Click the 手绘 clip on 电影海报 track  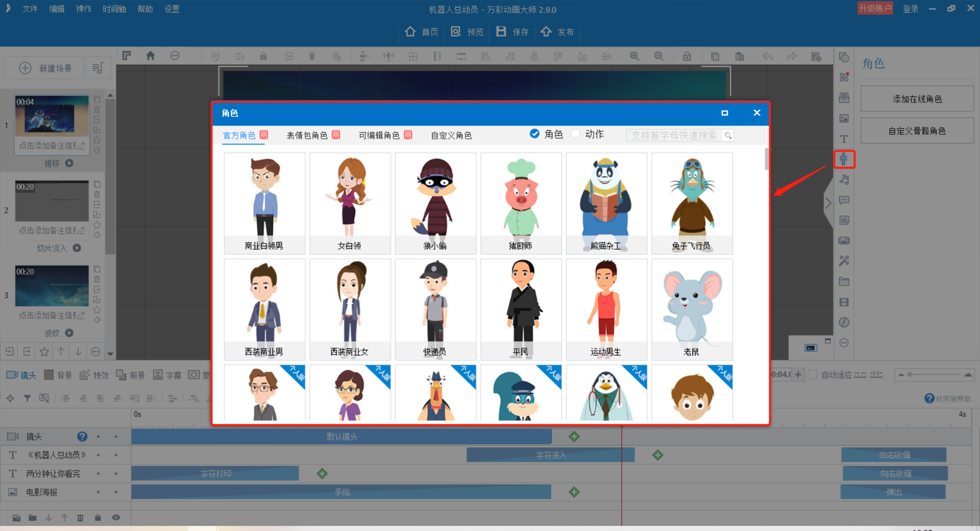click(341, 492)
